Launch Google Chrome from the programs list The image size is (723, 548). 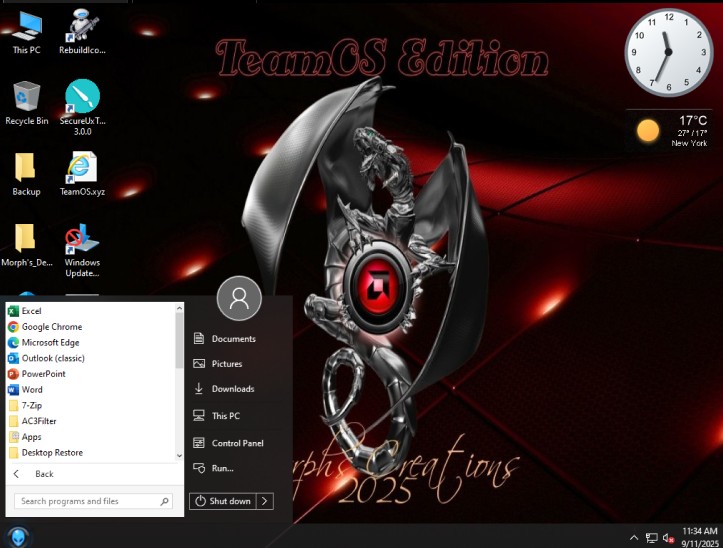coord(90,327)
